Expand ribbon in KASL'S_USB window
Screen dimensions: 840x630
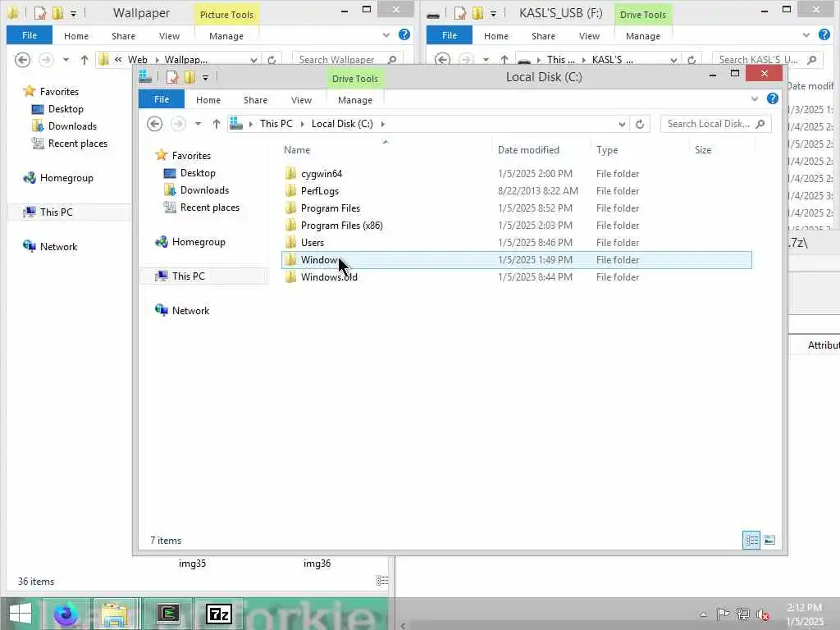[806, 35]
